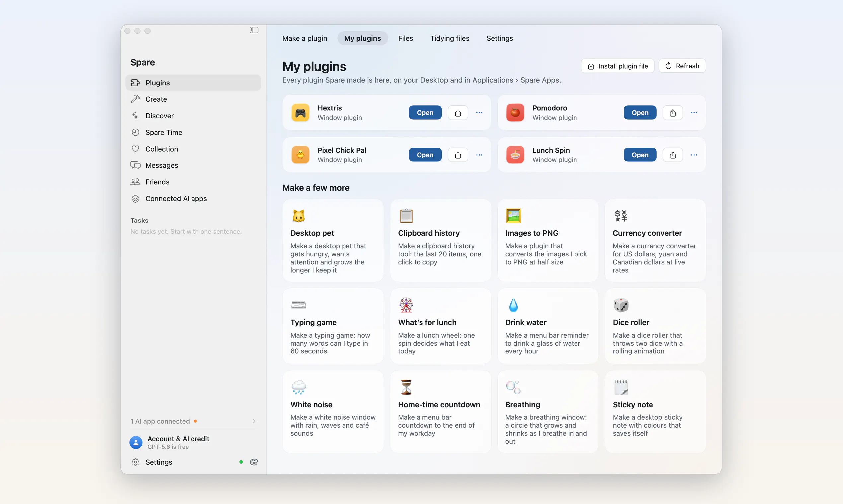Click Install plugin file button
The width and height of the screenshot is (843, 504).
click(618, 66)
